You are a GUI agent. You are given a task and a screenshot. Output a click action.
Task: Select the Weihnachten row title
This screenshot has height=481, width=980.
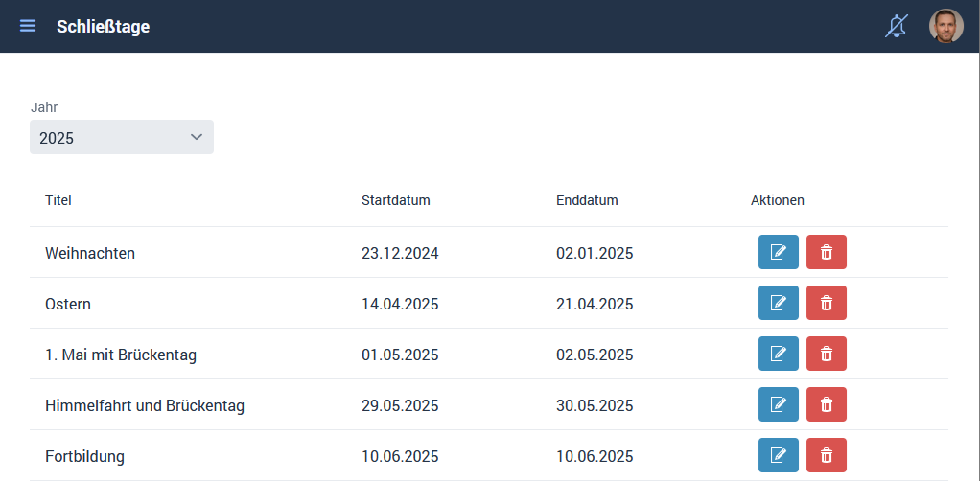pos(90,254)
